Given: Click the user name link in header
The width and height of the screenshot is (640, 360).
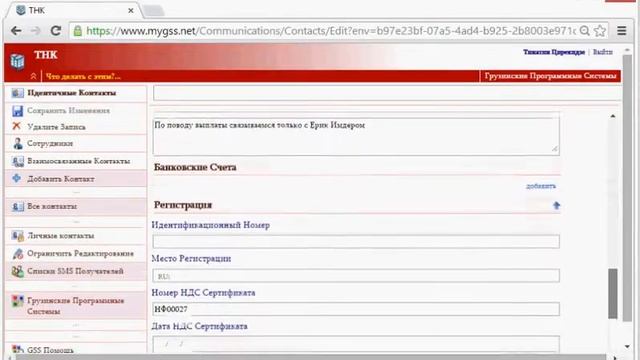Looking at the screenshot, I should pos(554,52).
